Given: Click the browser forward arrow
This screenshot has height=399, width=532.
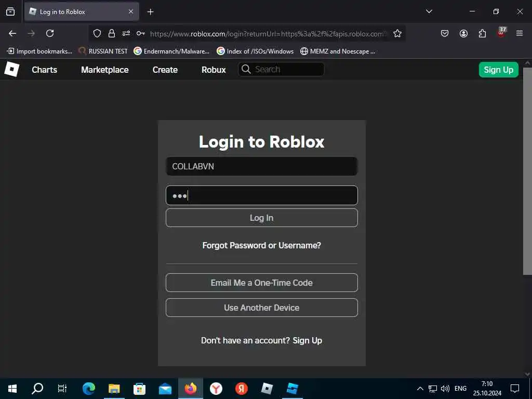Looking at the screenshot, I should click(31, 33).
